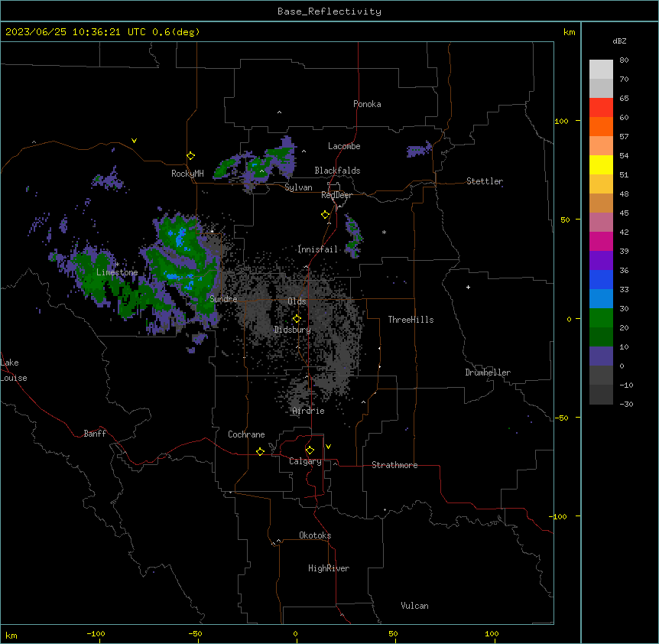
Task: Click the RockyMH label
Action: (187, 174)
